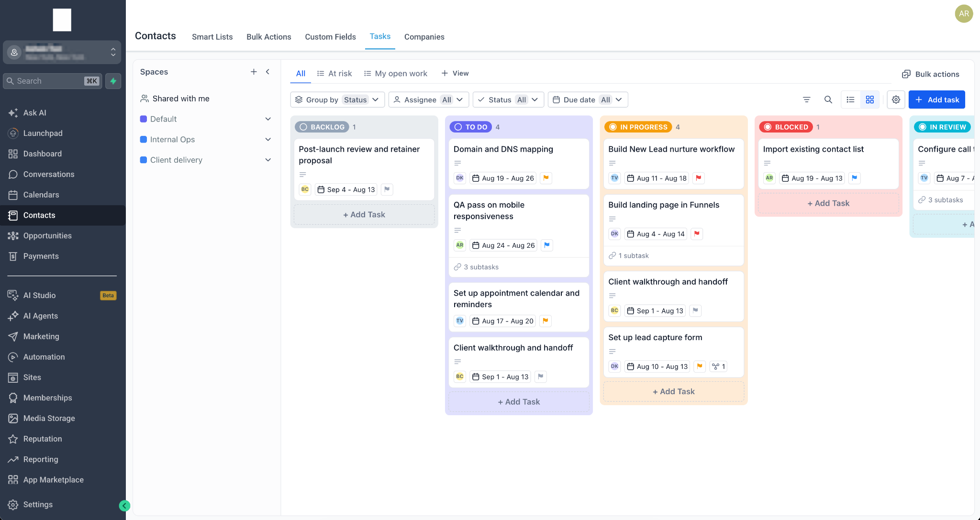Expand 3 subtasks under QA pass card
The height and width of the screenshot is (520, 980).
[x=476, y=267]
